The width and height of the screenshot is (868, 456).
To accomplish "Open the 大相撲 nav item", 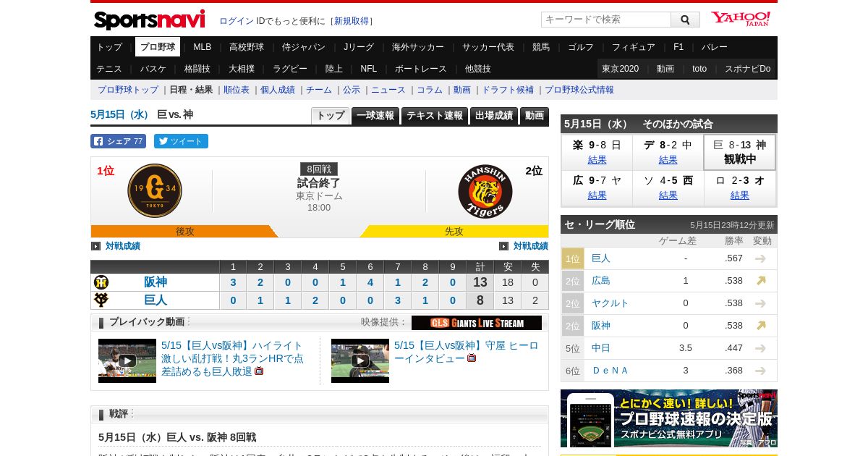I will coord(242,69).
